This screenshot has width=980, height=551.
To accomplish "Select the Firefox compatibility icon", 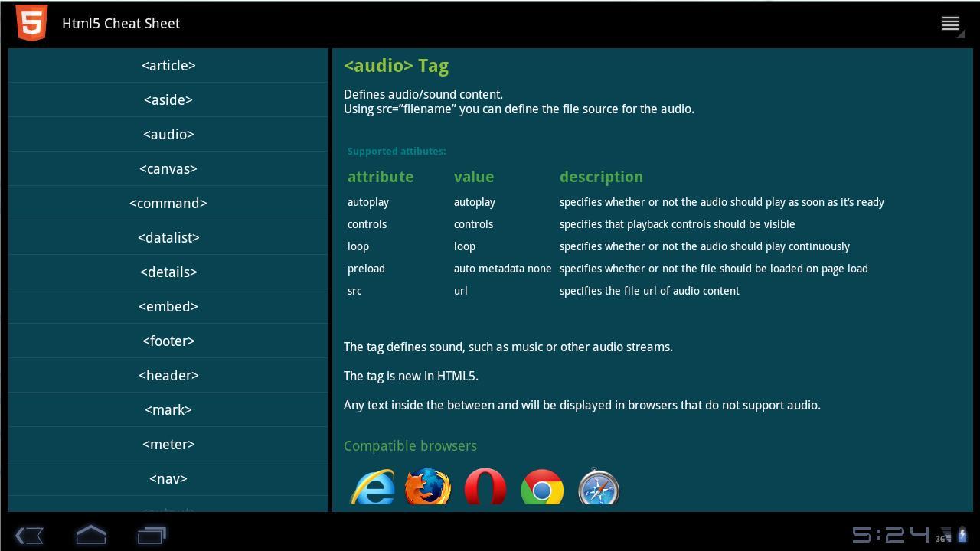I will (428, 487).
